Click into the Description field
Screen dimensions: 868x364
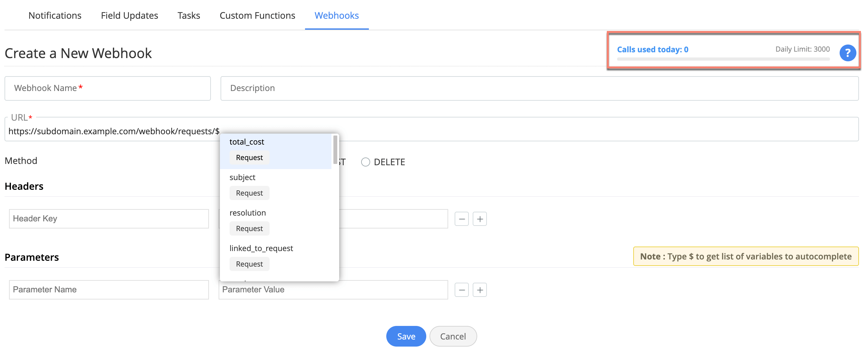pyautogui.click(x=539, y=88)
